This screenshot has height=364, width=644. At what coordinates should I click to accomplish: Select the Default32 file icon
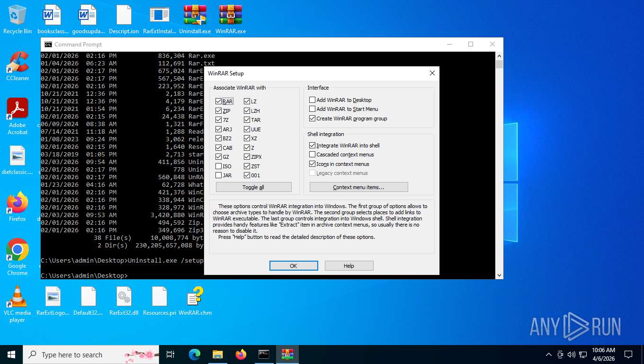click(x=88, y=301)
